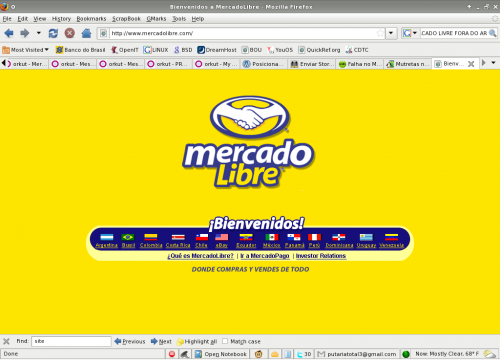Click the Colombia text link
Image resolution: width=500 pixels, height=360 pixels.
(151, 245)
